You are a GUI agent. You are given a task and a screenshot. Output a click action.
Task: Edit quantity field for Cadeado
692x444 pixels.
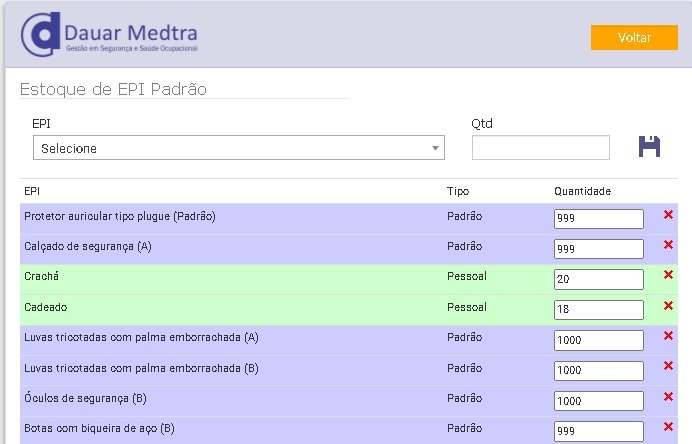coord(598,309)
